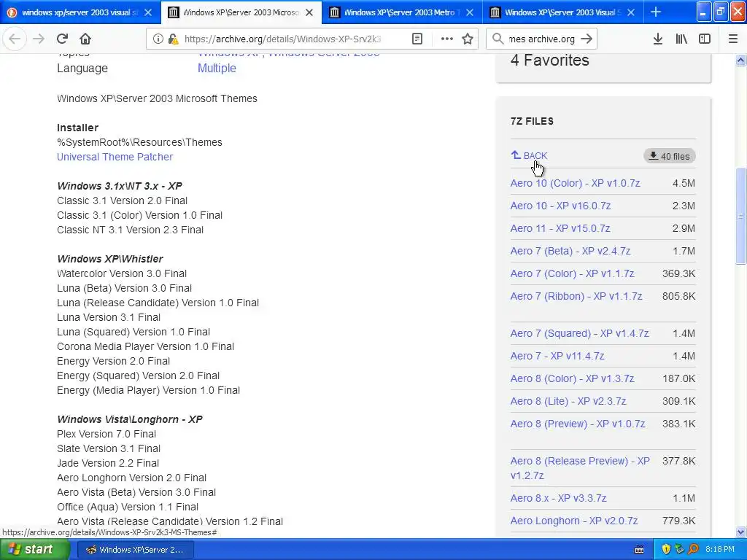Download Aero Longhorn - XP v2.0.7z
The width and height of the screenshot is (747, 560).
coord(573,521)
